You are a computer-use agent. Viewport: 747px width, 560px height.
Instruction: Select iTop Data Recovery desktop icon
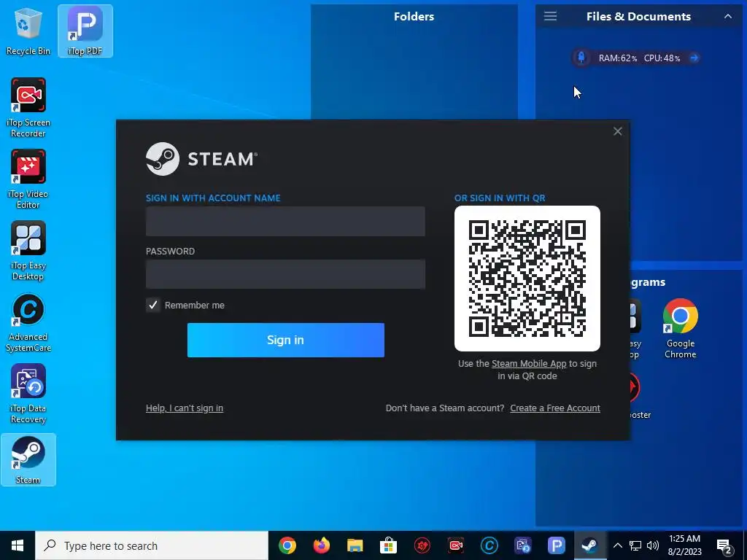point(28,393)
